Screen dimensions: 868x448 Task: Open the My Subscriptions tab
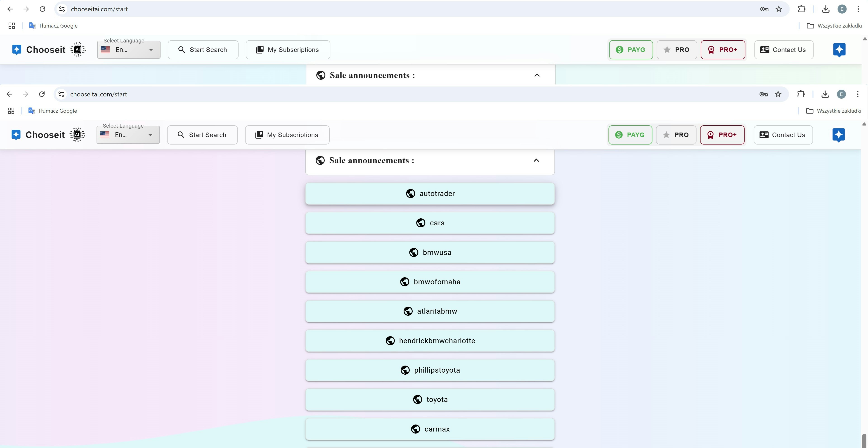pyautogui.click(x=287, y=135)
